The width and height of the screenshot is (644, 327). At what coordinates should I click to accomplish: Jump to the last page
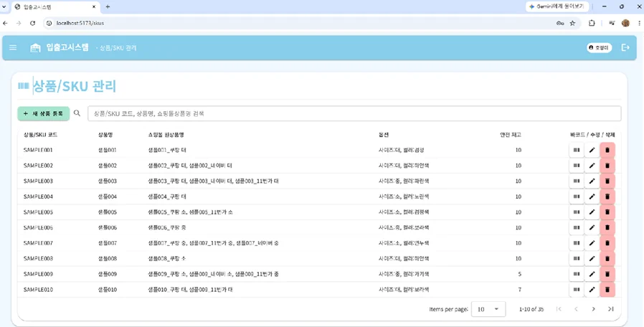[x=611, y=309]
